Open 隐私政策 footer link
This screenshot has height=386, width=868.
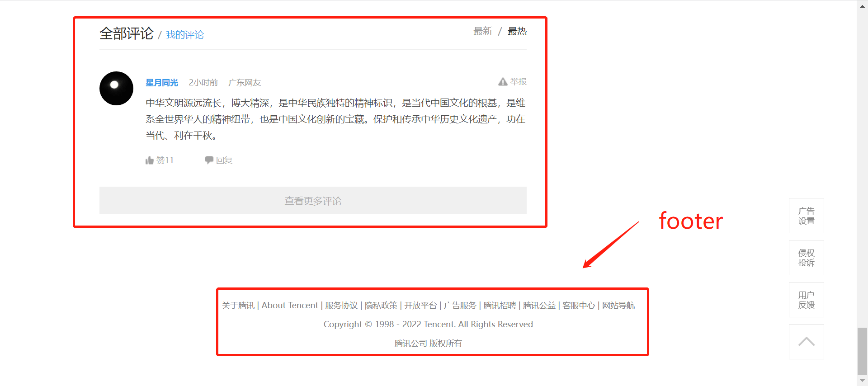[381, 306]
